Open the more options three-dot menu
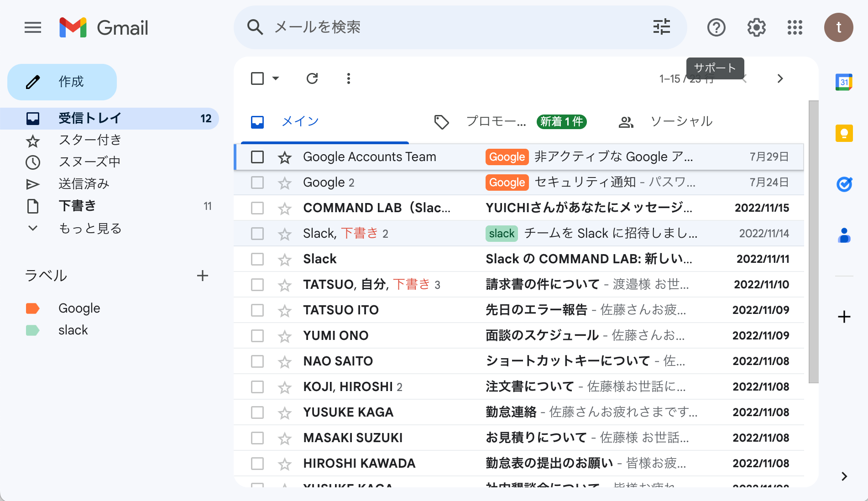 point(348,78)
